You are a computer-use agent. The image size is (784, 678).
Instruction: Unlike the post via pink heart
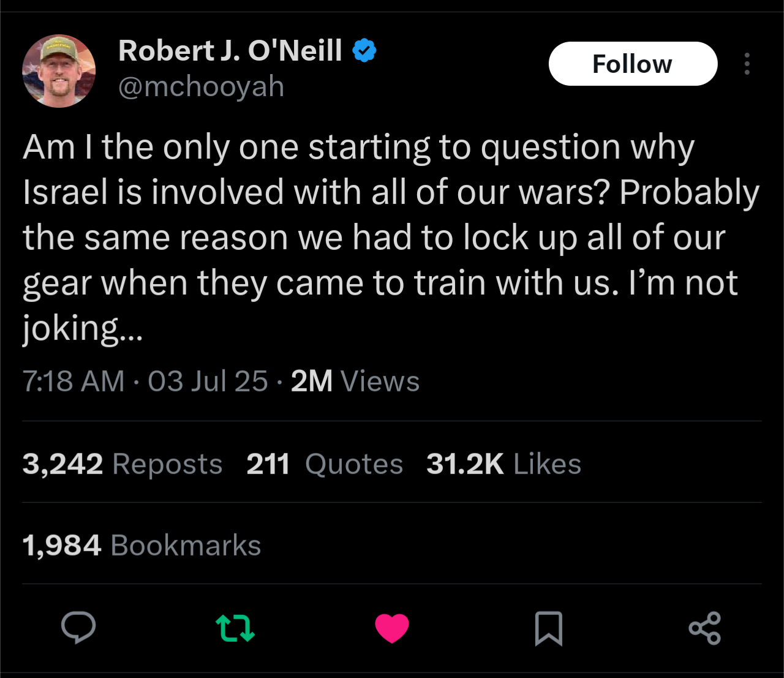392,628
